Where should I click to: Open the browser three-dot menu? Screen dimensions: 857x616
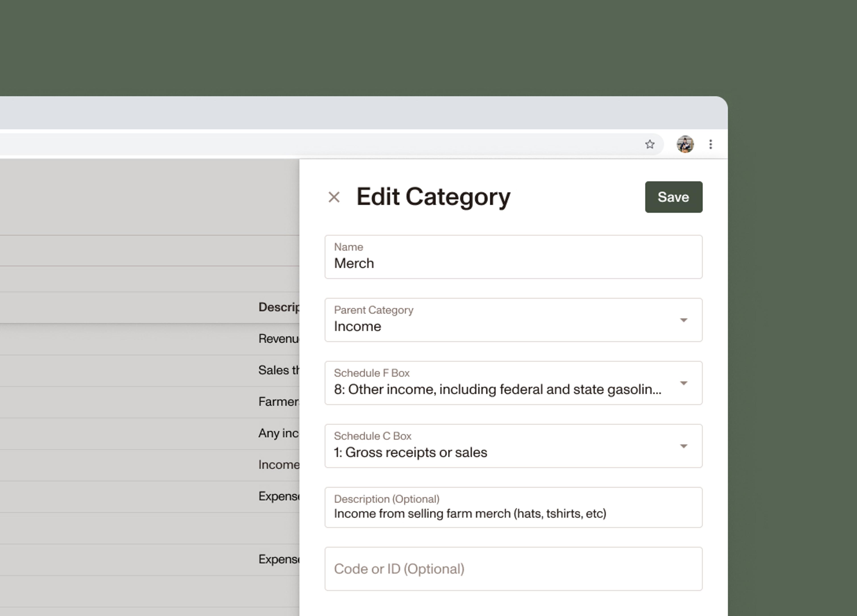click(710, 144)
